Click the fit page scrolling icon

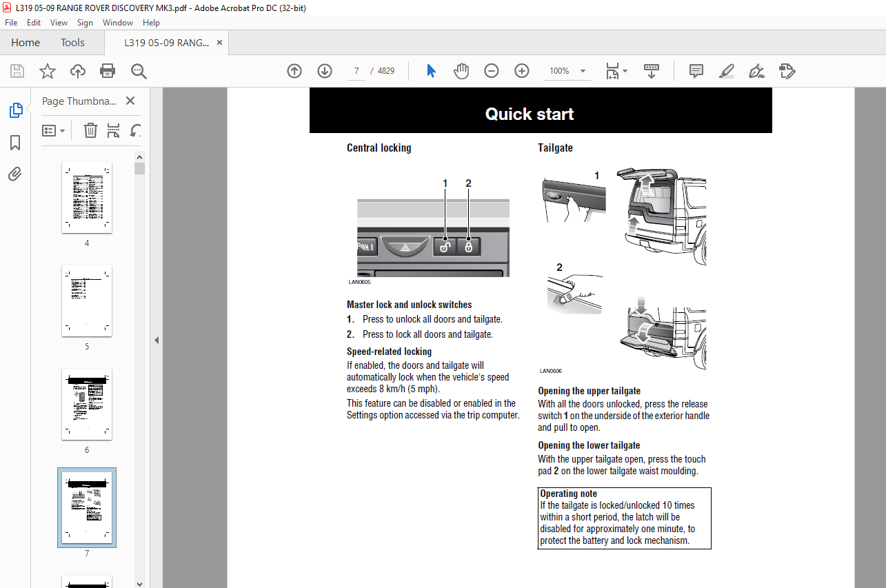pyautogui.click(x=612, y=71)
